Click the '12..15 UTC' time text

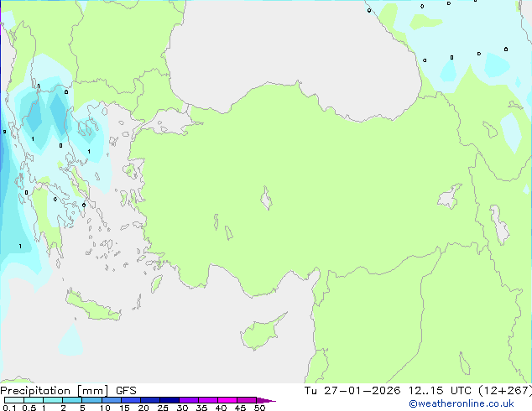tap(440, 391)
